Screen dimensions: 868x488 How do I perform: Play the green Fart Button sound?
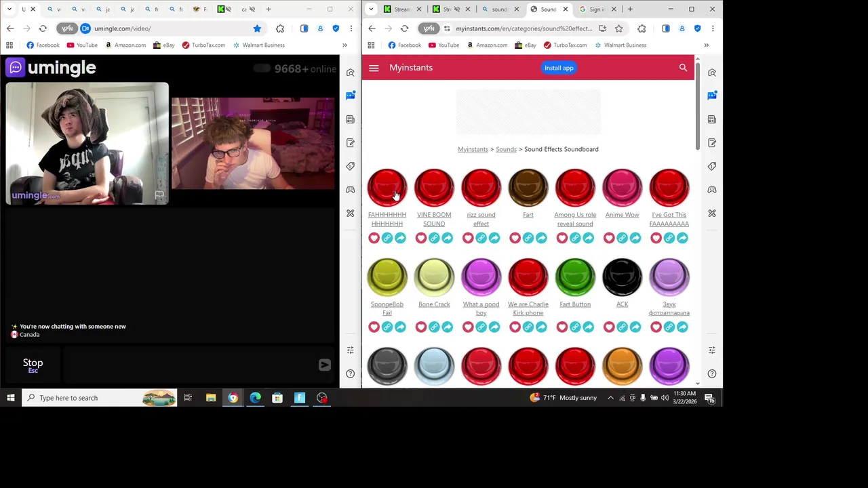[x=575, y=277]
